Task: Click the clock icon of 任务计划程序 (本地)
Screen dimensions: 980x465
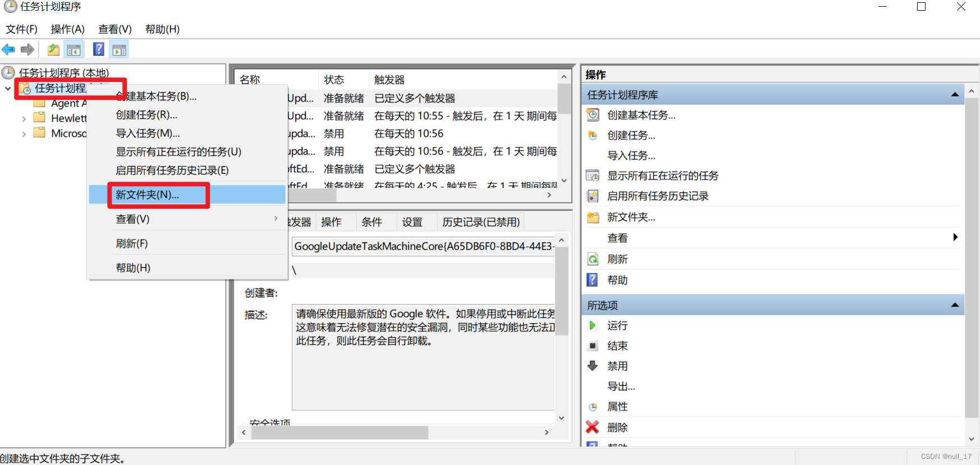Action: click(8, 72)
